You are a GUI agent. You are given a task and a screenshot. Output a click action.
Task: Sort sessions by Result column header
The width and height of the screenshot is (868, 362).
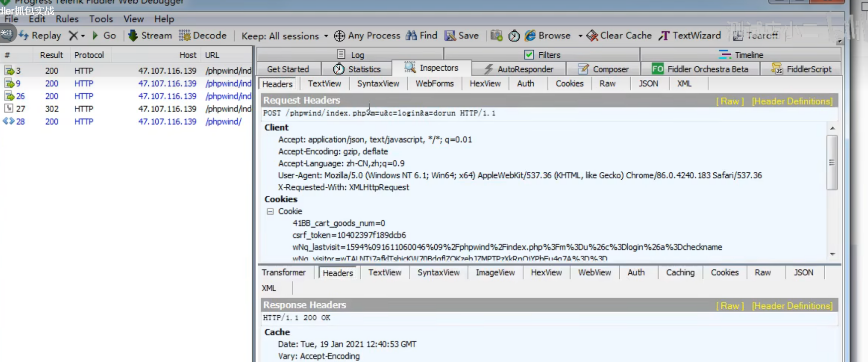click(x=51, y=55)
